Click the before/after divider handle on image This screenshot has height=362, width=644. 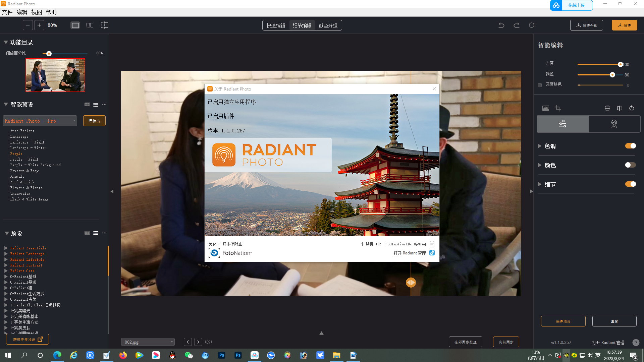pyautogui.click(x=411, y=283)
